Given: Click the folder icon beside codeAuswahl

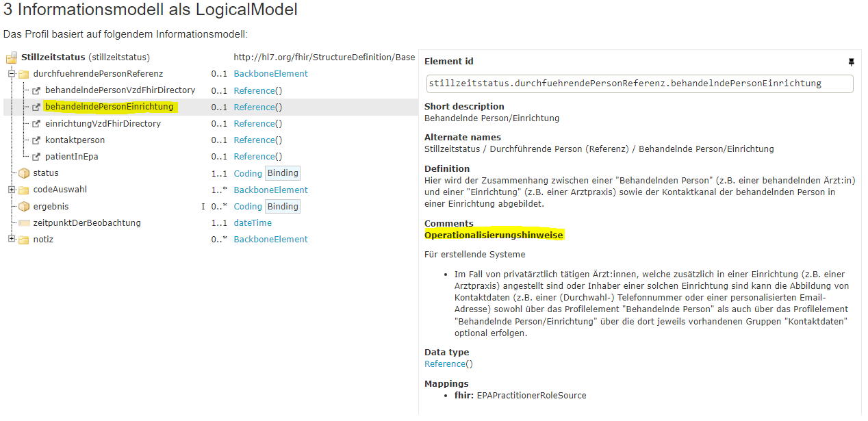Looking at the screenshot, I should pyautogui.click(x=24, y=190).
